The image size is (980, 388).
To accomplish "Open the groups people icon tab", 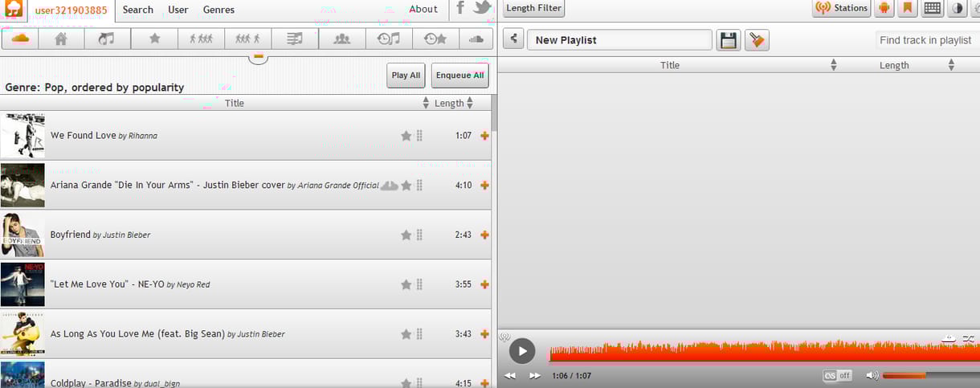I will (x=341, y=39).
